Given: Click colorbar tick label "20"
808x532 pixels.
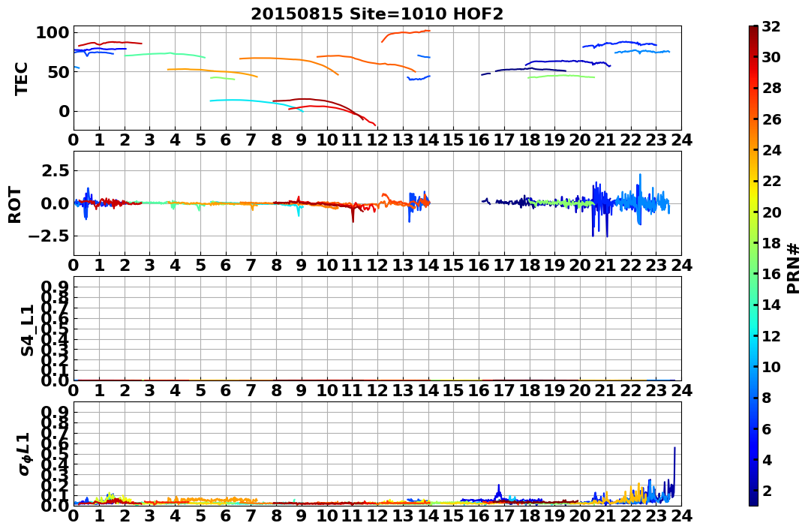Looking at the screenshot, I should [x=771, y=212].
